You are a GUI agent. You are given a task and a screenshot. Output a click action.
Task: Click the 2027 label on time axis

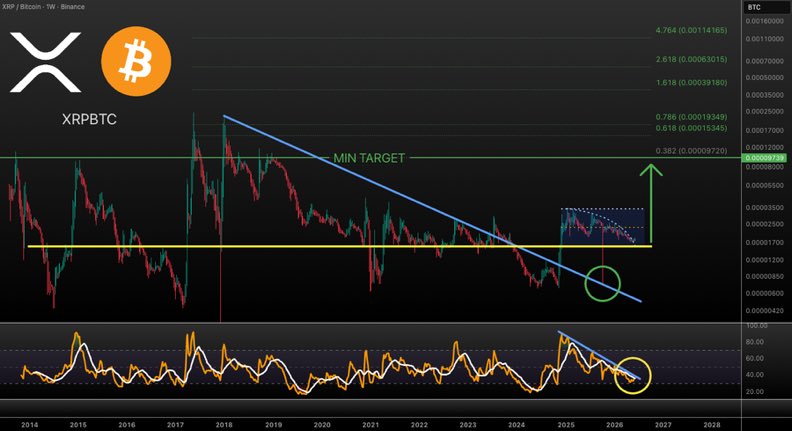663,425
